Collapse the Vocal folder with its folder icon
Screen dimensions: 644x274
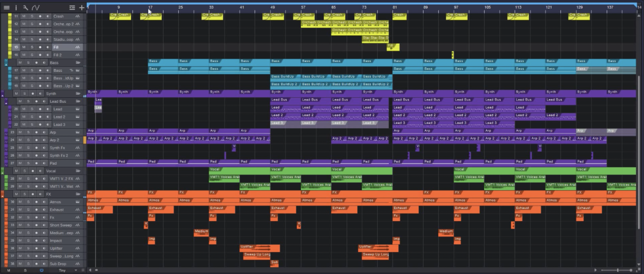[x=78, y=171]
